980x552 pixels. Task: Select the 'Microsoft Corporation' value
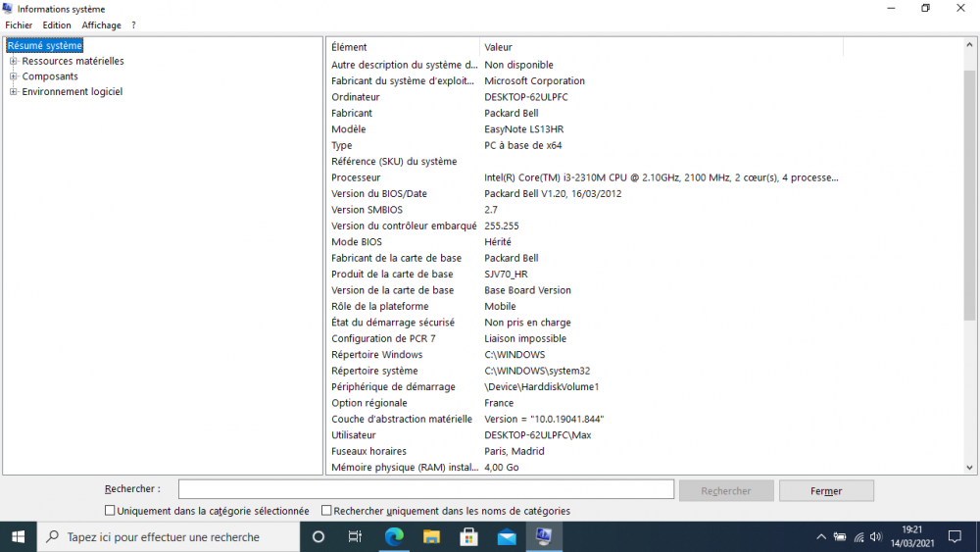pyautogui.click(x=534, y=81)
